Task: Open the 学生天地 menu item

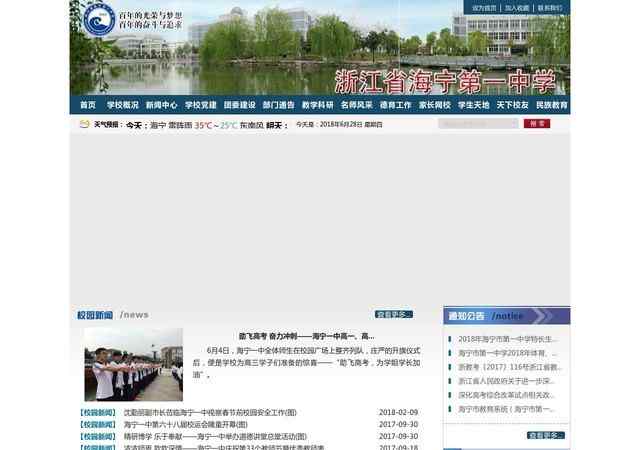Action: click(473, 105)
